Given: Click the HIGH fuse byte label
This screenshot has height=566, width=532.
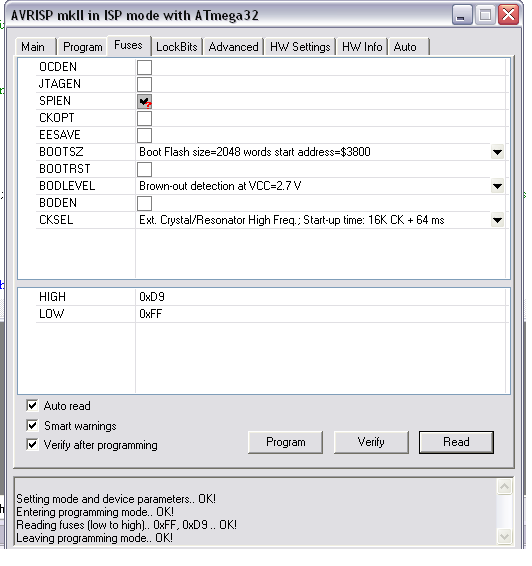Looking at the screenshot, I should pyautogui.click(x=52, y=297).
